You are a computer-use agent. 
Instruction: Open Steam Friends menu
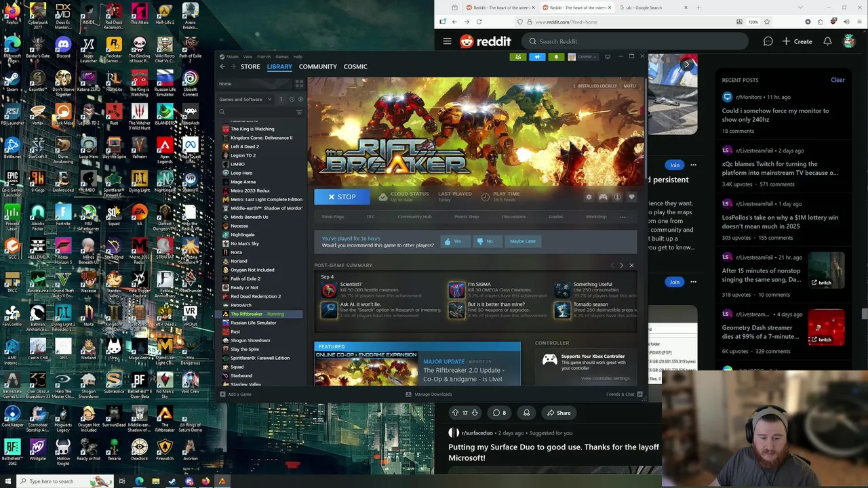[264, 57]
